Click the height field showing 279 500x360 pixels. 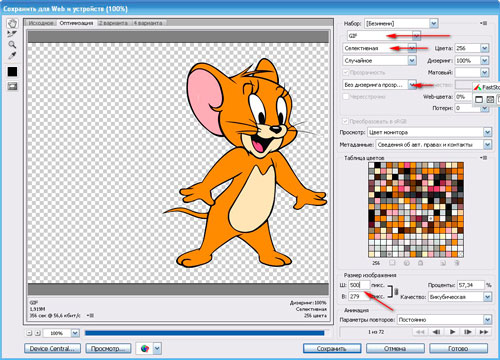[359, 296]
